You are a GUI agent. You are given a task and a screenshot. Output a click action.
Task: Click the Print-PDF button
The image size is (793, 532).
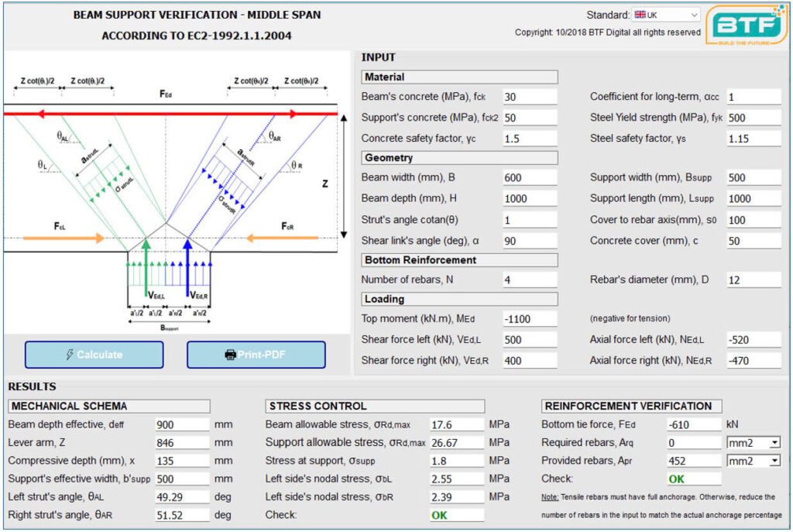256,355
